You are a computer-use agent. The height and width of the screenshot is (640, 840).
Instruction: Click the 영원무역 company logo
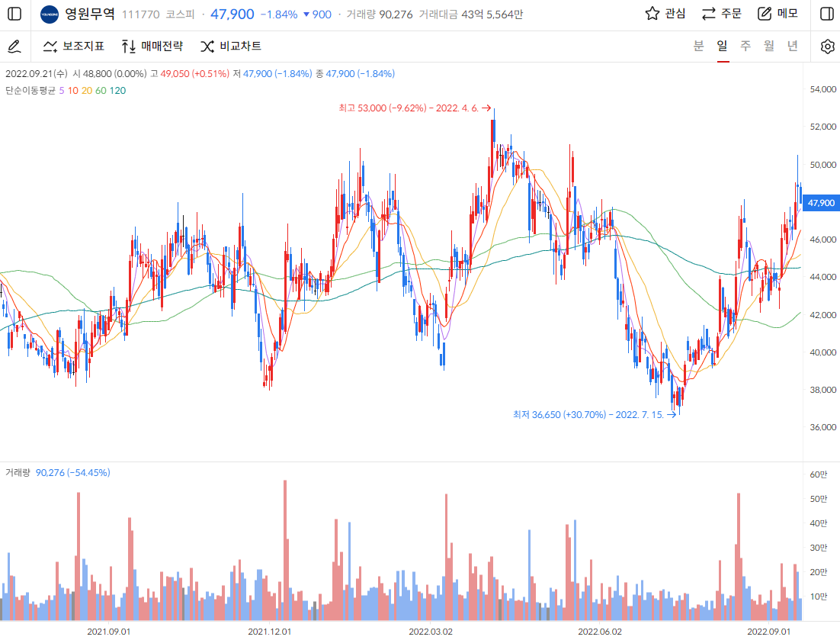coord(50,14)
